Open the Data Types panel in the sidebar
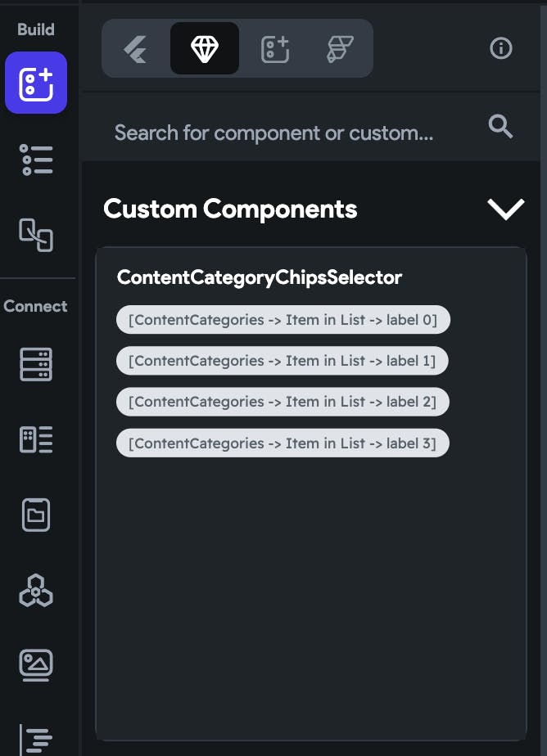The width and height of the screenshot is (547, 756). 36,439
